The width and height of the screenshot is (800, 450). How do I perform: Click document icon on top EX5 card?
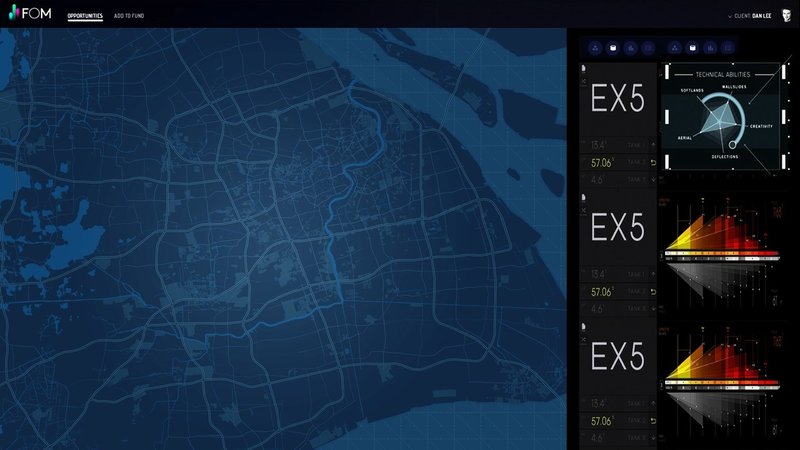584,68
